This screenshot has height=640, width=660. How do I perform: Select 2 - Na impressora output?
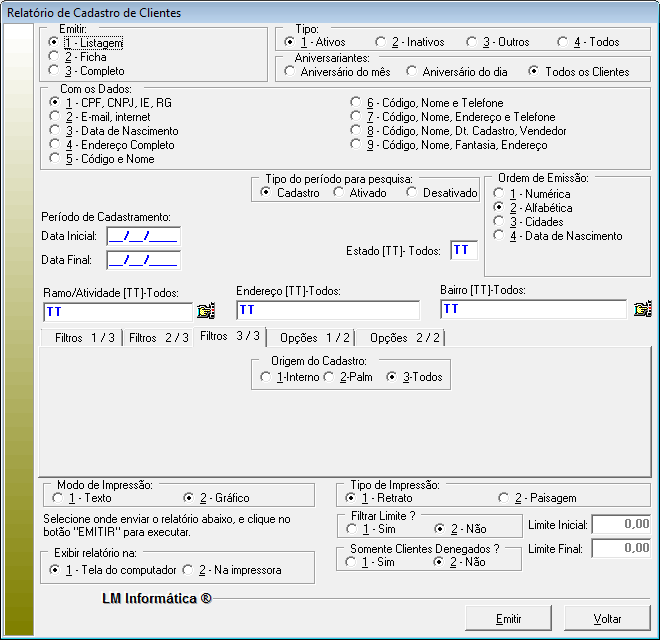[188, 570]
